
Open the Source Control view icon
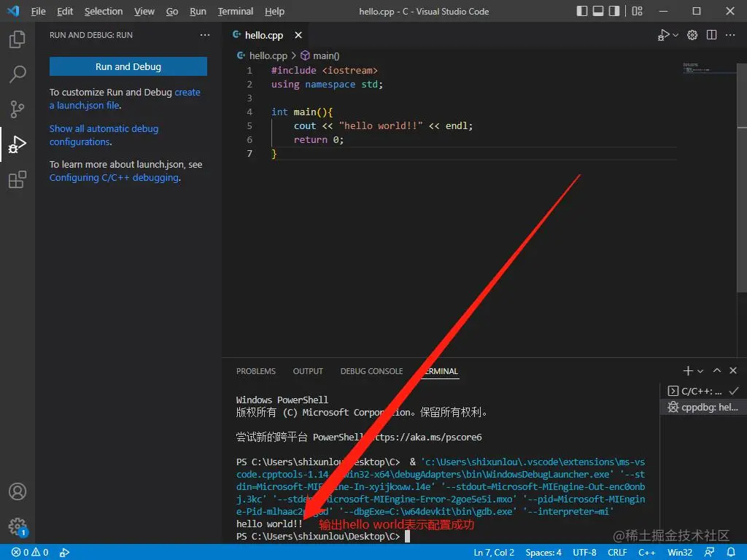coord(18,109)
